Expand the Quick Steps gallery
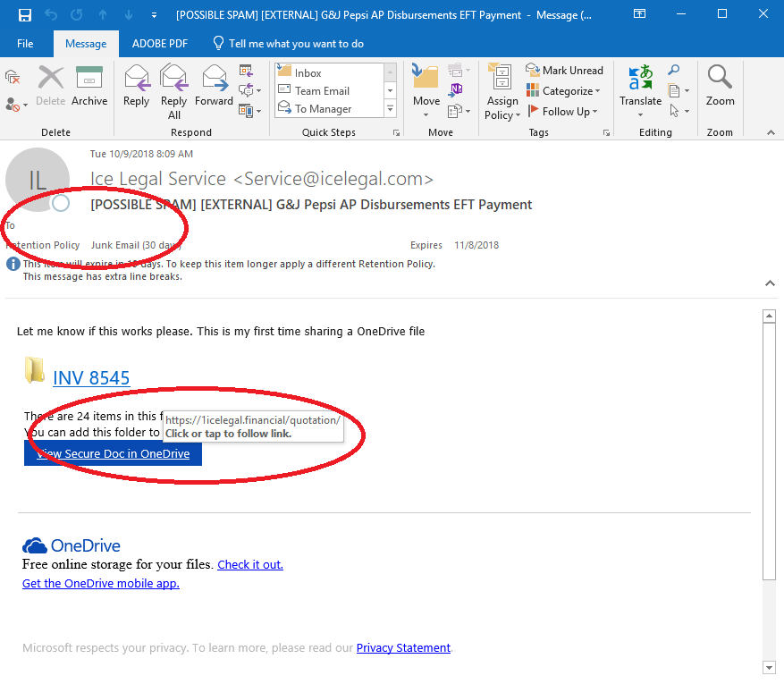Viewport: 784px width, 684px height. pos(391,108)
